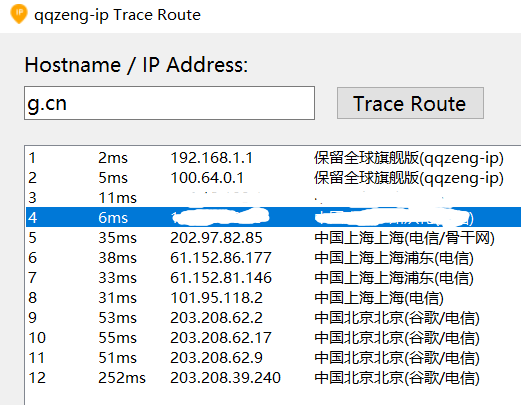521x405 pixels.
Task: Select highlighted hop 4 row 6ms
Action: tap(273, 217)
